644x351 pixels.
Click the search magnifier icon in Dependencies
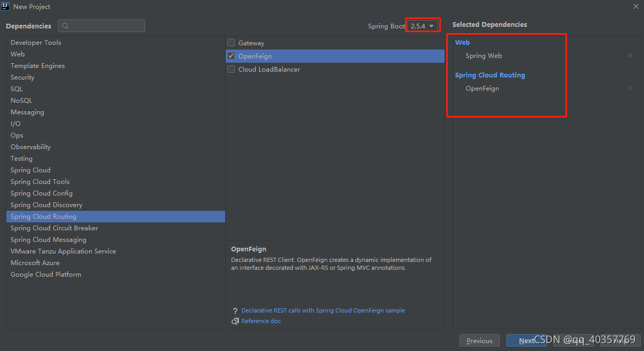(64, 26)
